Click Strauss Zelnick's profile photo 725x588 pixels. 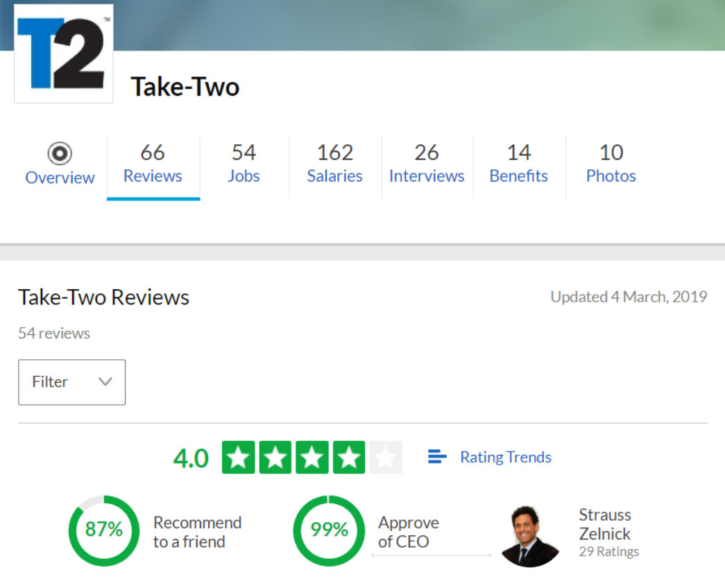coord(530,536)
